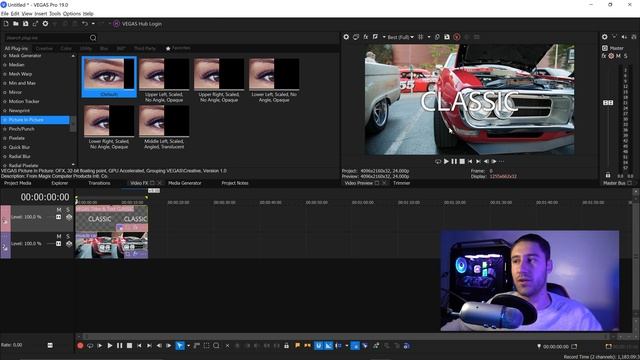Open the Insert menu

[x=41, y=13]
